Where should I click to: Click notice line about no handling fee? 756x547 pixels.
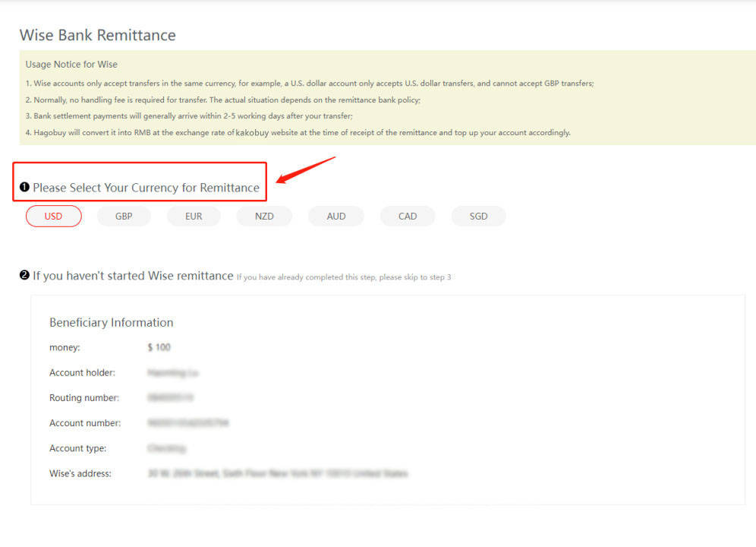[x=222, y=100]
